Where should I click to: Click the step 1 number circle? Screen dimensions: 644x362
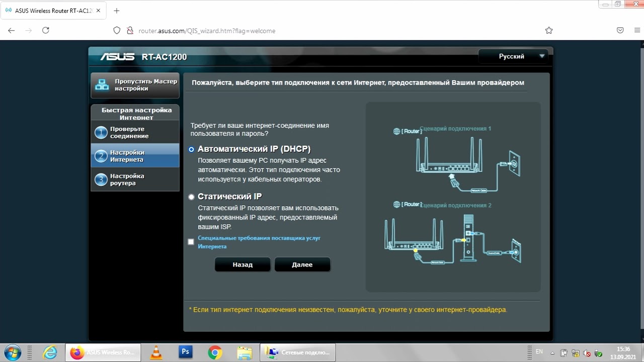(101, 133)
